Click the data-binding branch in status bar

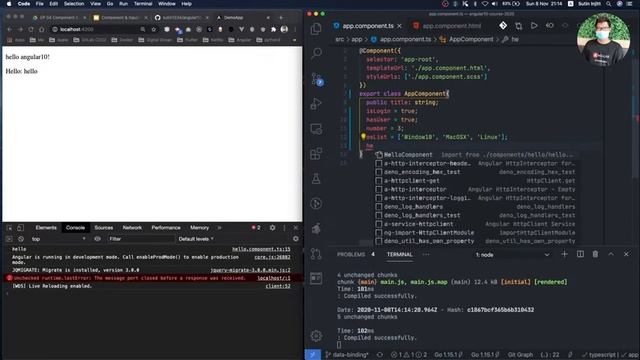pos(347,355)
